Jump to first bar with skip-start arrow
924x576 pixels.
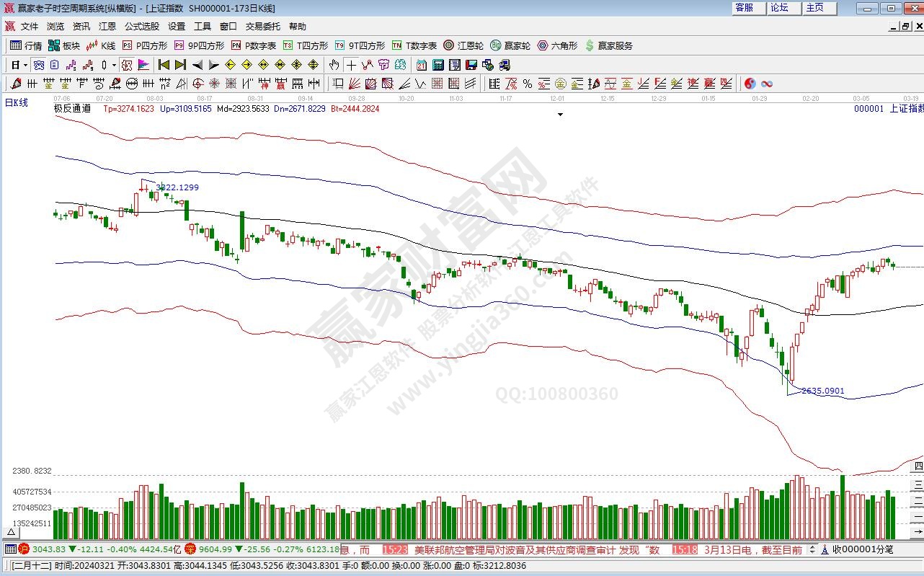click(x=164, y=65)
